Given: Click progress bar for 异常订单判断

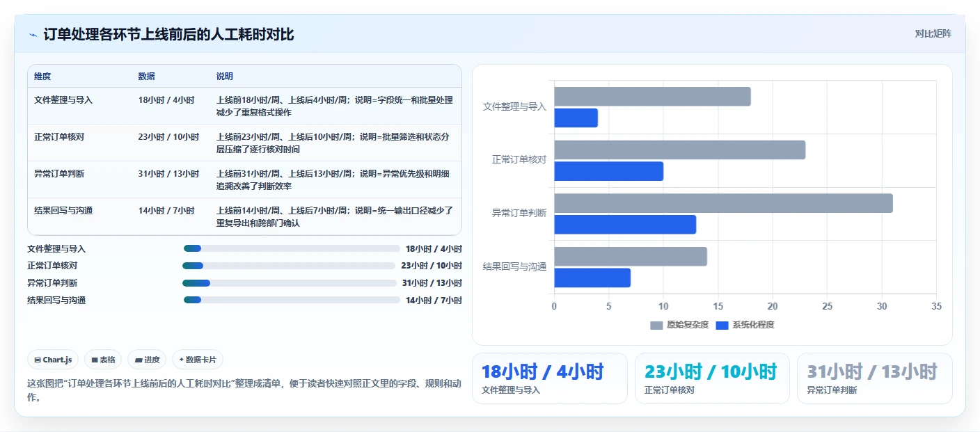Looking at the screenshot, I should pos(289,283).
